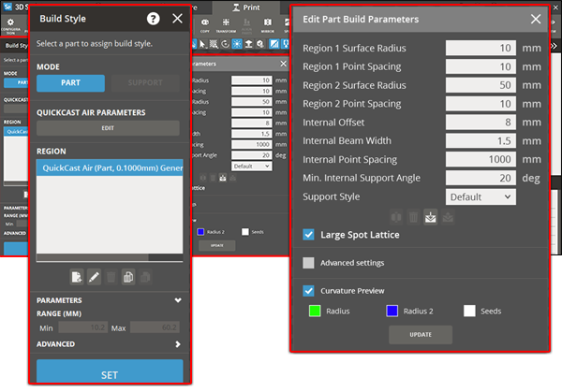Image resolution: width=562 pixels, height=392 pixels.
Task: Pick the blue Radius 2 swatch in the enlarged Edit Part Build Parameters
Action: (x=392, y=312)
